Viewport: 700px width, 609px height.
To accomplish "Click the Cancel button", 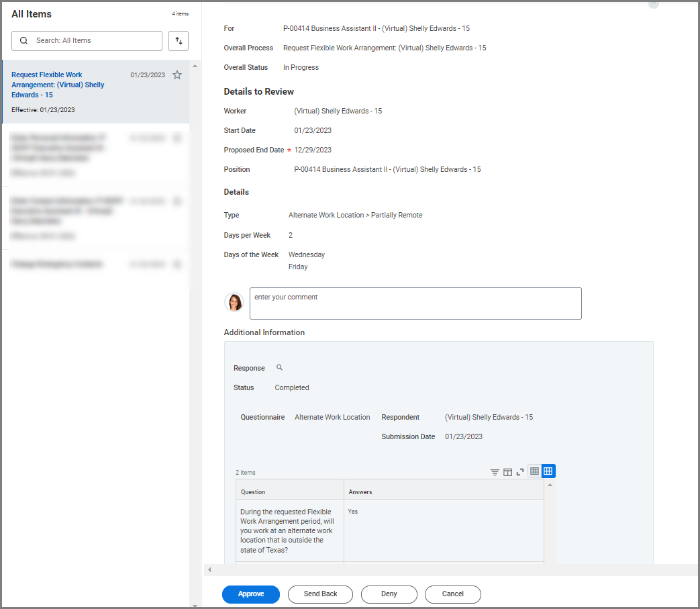I will (452, 594).
